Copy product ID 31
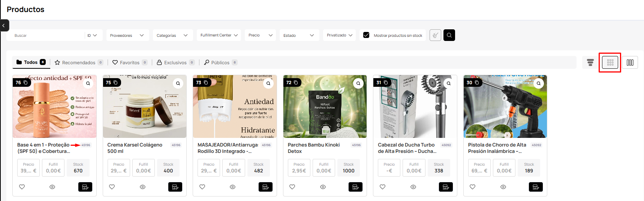Screen dimensions: 644x201 pyautogui.click(x=386, y=82)
